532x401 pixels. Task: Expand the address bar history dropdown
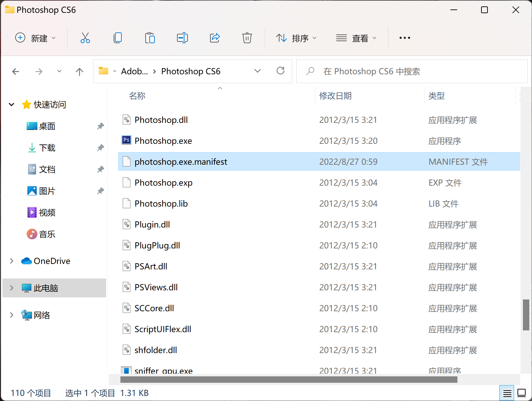(258, 71)
